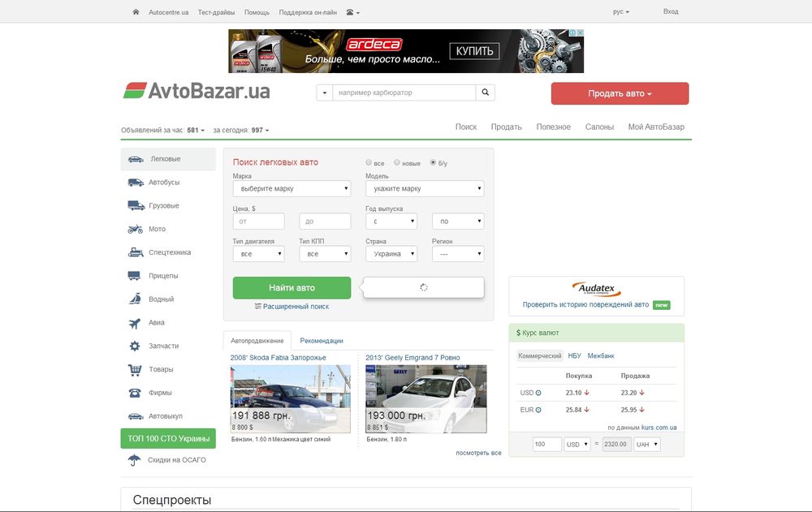This screenshot has height=512, width=812.
Task: Go to the home icon in top bar
Action: click(x=136, y=11)
